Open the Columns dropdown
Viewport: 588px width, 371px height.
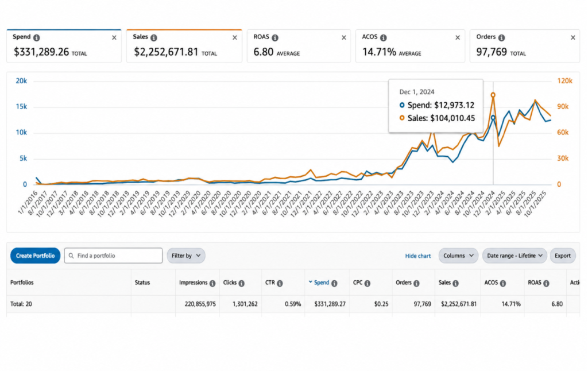(x=458, y=256)
